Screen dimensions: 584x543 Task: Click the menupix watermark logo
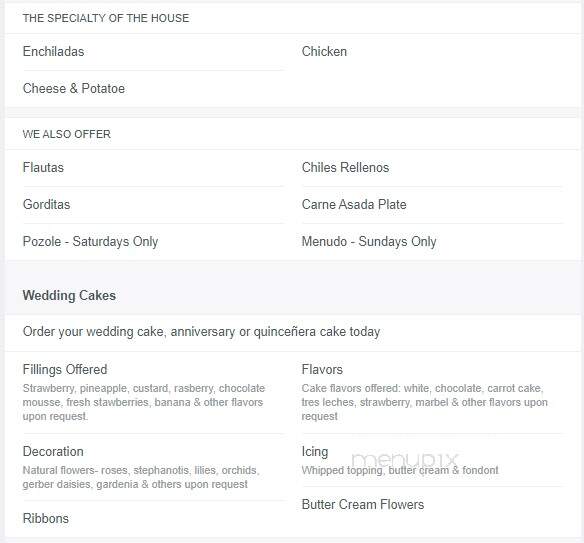[404, 460]
